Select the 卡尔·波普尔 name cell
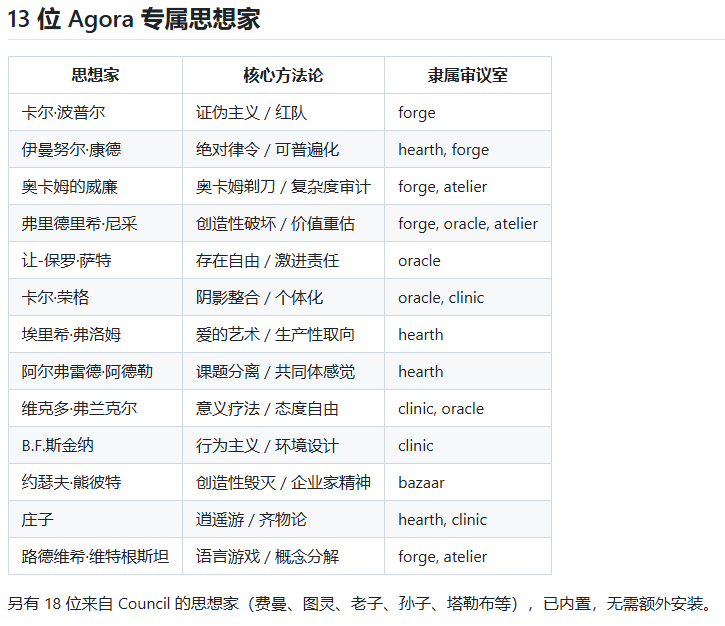The width and height of the screenshot is (725, 626). pyautogui.click(x=63, y=112)
